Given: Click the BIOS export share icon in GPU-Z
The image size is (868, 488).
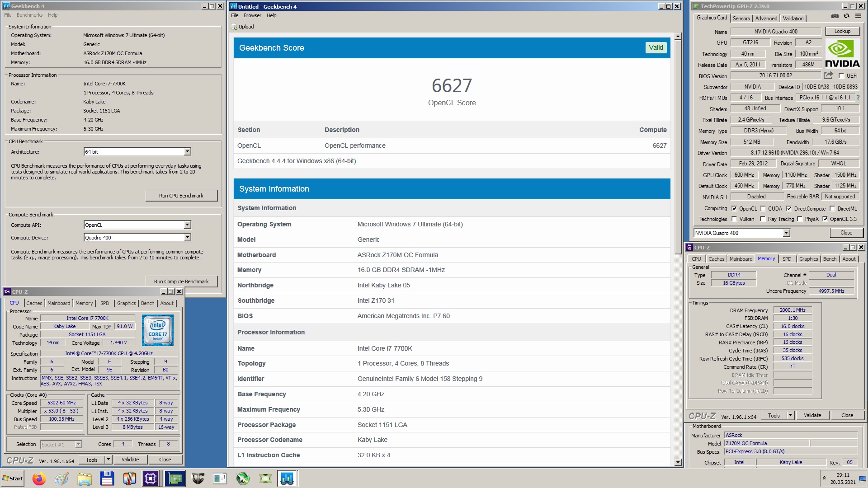Looking at the screenshot, I should click(828, 75).
